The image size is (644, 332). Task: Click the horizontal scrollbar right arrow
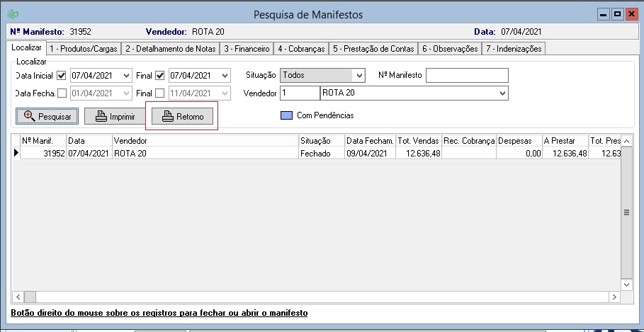615,297
